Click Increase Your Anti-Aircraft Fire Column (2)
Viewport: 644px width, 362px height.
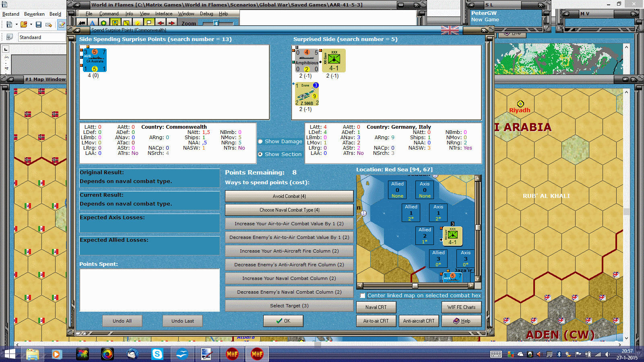coord(289,251)
